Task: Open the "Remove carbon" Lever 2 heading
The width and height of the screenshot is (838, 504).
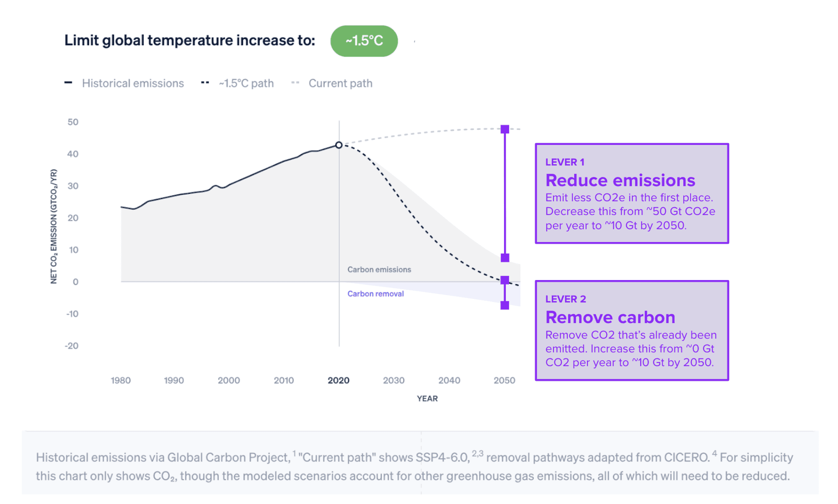Action: [x=610, y=317]
